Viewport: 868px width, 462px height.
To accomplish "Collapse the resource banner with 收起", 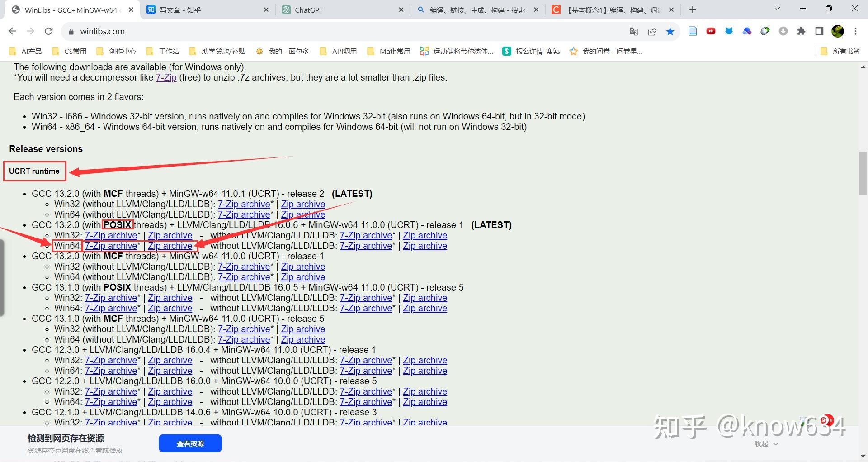I will point(766,444).
